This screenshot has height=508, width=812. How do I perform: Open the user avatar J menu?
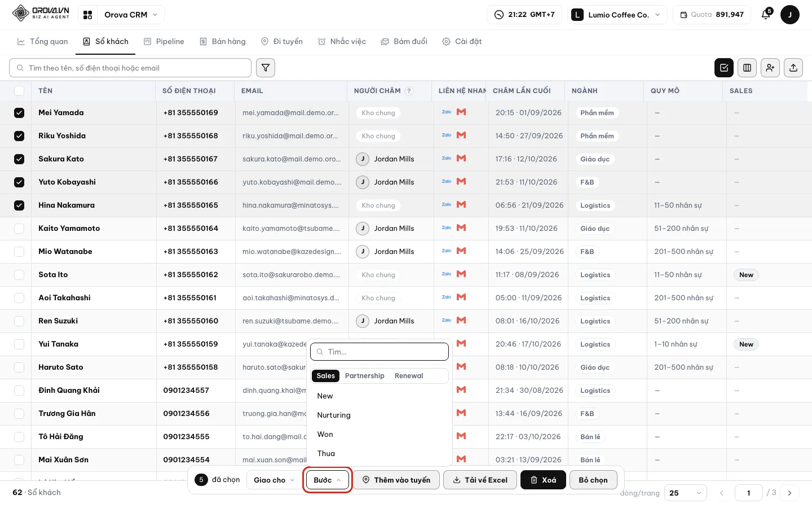click(x=790, y=15)
